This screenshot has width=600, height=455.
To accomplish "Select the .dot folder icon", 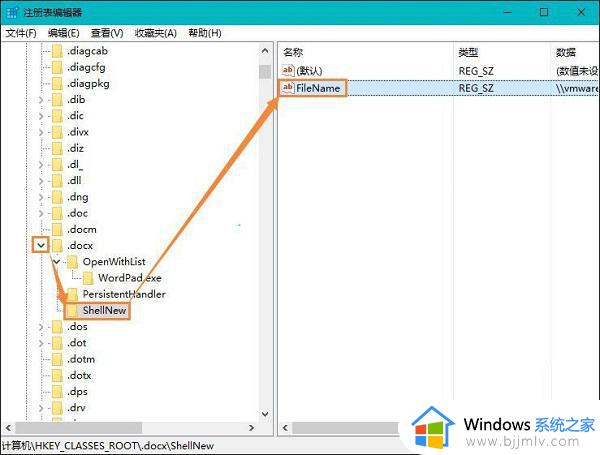I will point(57,343).
